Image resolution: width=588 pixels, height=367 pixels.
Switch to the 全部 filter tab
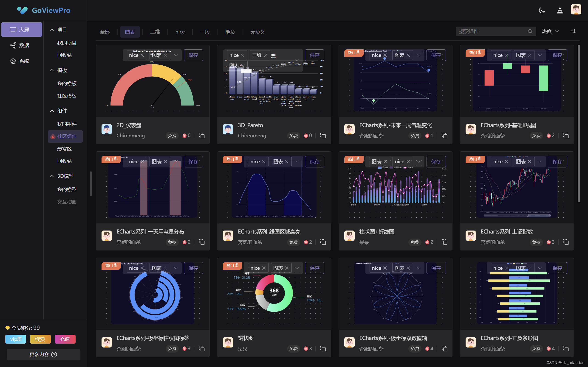(x=105, y=32)
